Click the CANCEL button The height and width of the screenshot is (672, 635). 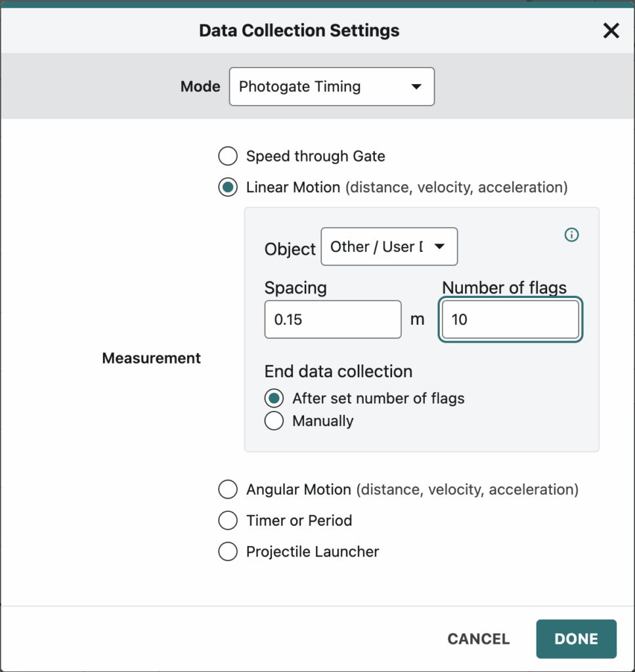478,639
